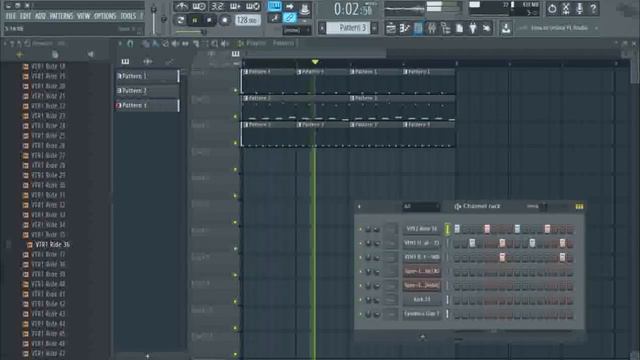Click the Channel rack back arrow icon
The image size is (640, 360).
359,207
